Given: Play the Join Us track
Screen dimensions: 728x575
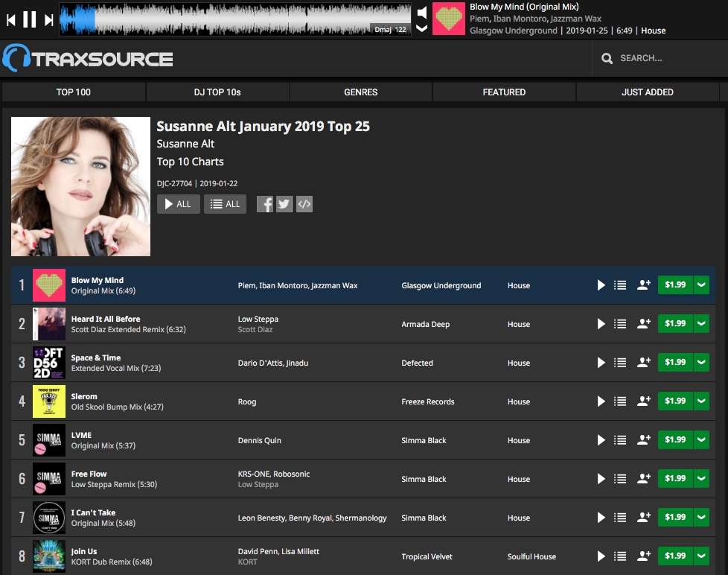Looking at the screenshot, I should pos(601,556).
